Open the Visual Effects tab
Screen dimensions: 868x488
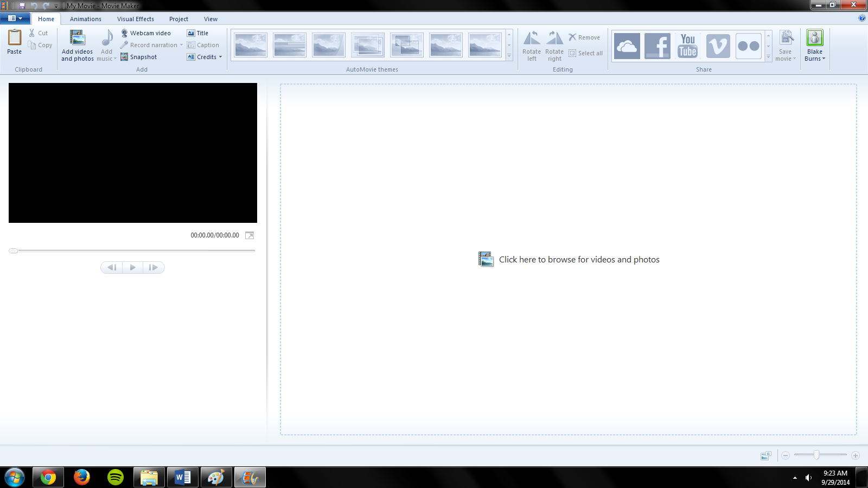pyautogui.click(x=135, y=18)
